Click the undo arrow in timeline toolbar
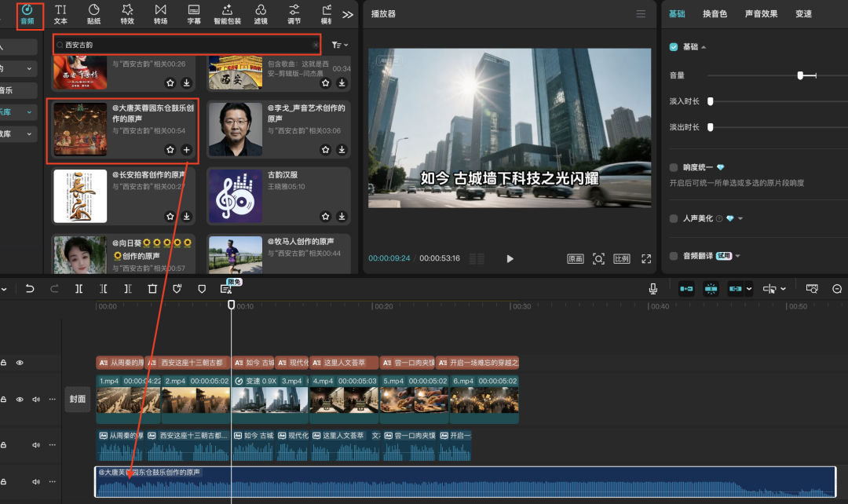848x504 pixels. click(30, 289)
